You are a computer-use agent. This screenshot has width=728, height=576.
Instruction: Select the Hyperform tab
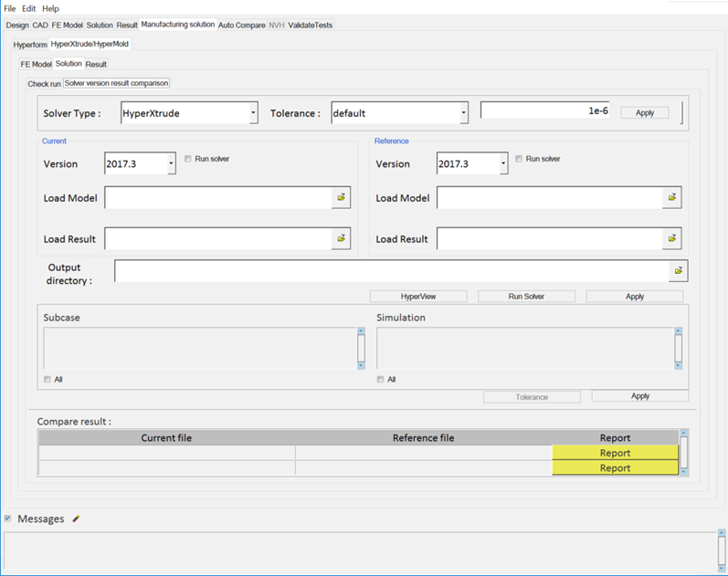point(30,44)
